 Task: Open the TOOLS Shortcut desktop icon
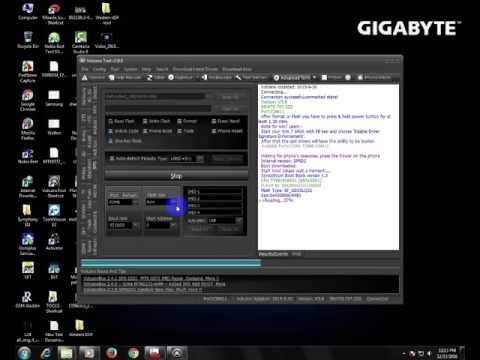click(53, 302)
